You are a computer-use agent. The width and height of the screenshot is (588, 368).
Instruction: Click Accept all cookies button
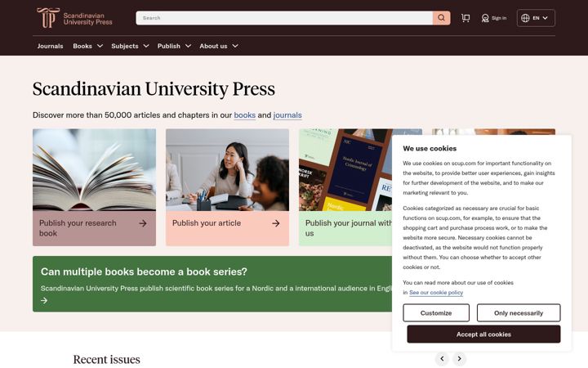pos(483,334)
